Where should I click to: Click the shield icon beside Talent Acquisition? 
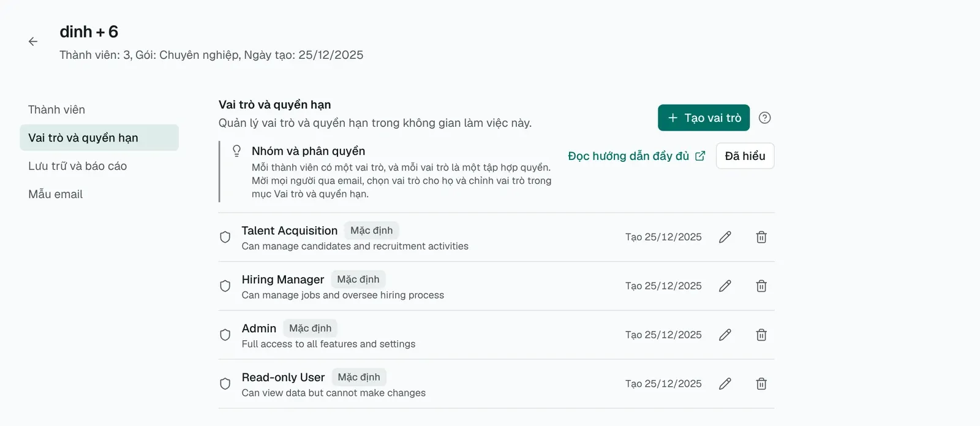click(x=225, y=237)
